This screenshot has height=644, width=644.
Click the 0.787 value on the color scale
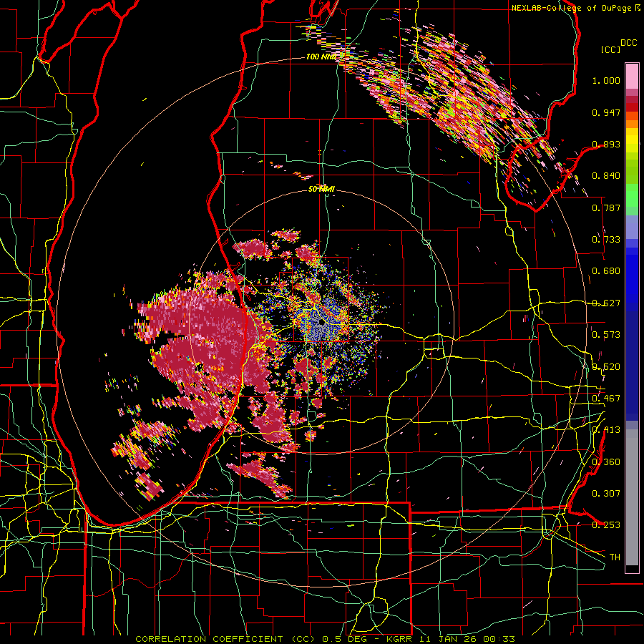606,208
